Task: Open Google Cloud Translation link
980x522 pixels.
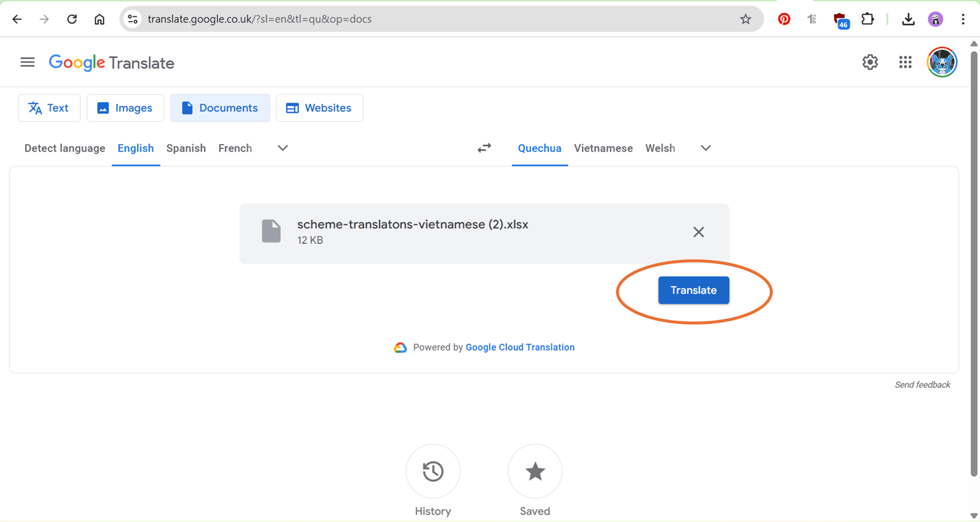Action: [520, 347]
